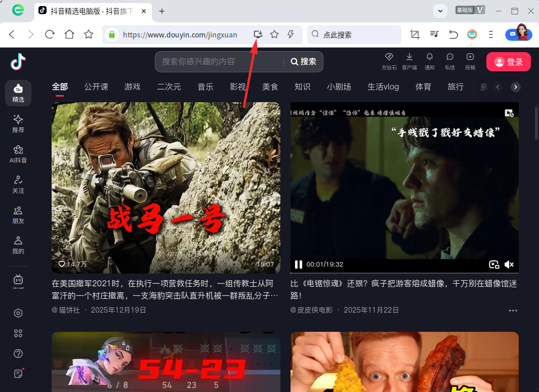Open 关注 following in sidebar
Image resolution: width=539 pixels, height=392 pixels.
point(18,185)
